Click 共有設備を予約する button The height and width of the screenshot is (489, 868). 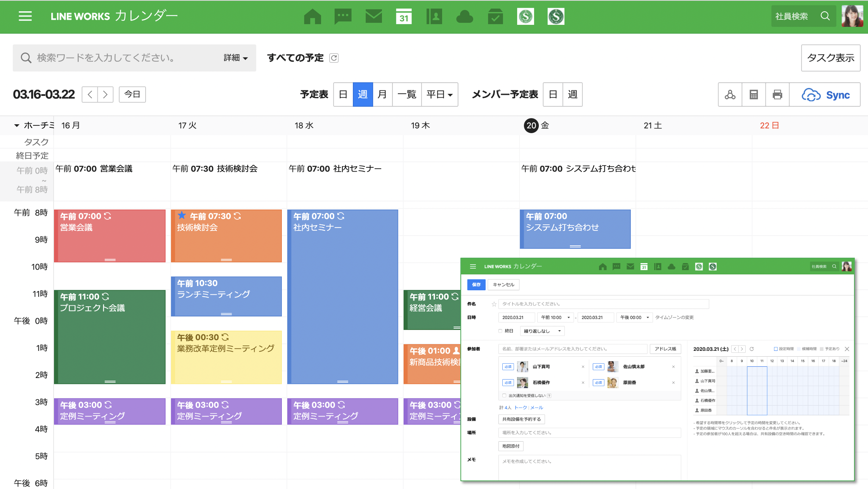521,419
